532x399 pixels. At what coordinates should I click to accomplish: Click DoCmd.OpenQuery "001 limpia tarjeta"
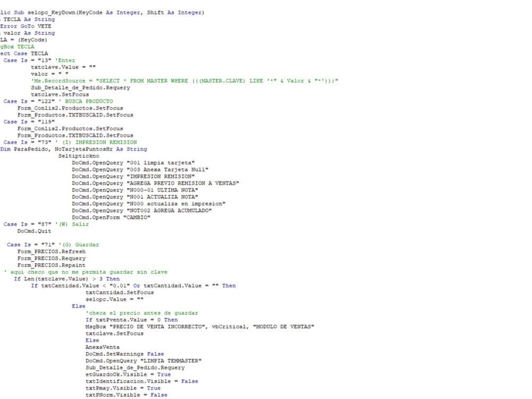[134, 163]
